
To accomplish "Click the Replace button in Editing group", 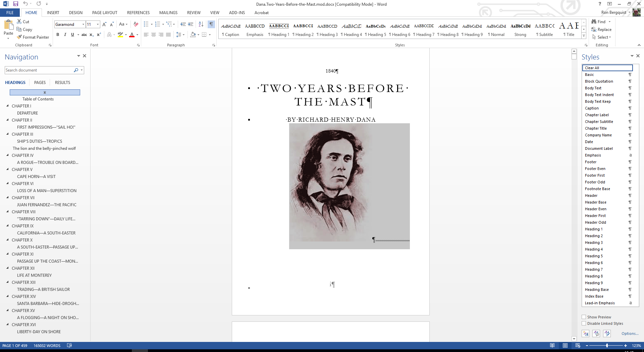I will 602,30.
